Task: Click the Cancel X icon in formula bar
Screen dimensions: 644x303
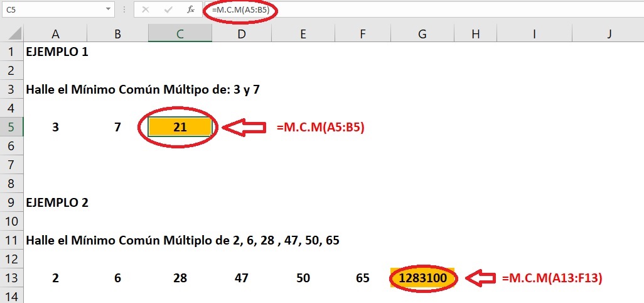Action: (146, 10)
